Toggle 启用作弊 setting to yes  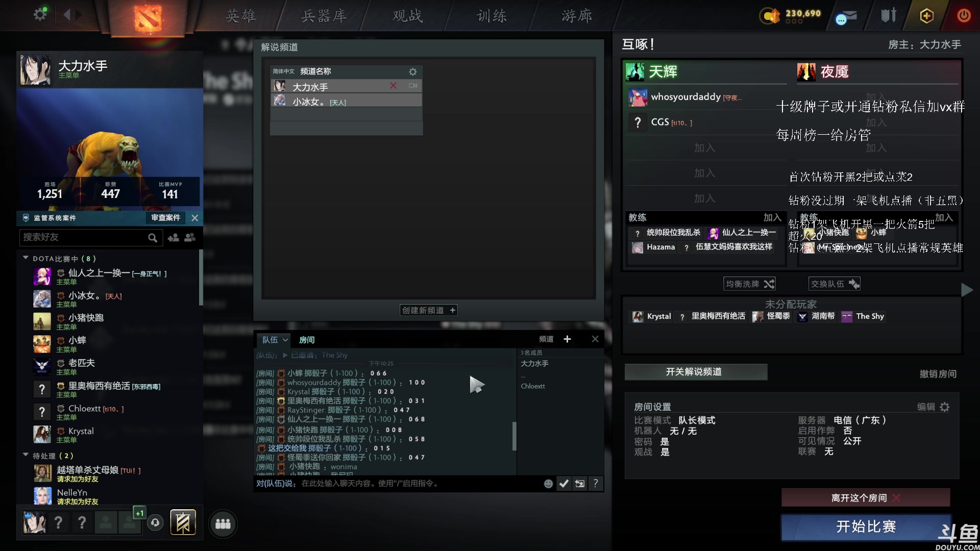(846, 431)
